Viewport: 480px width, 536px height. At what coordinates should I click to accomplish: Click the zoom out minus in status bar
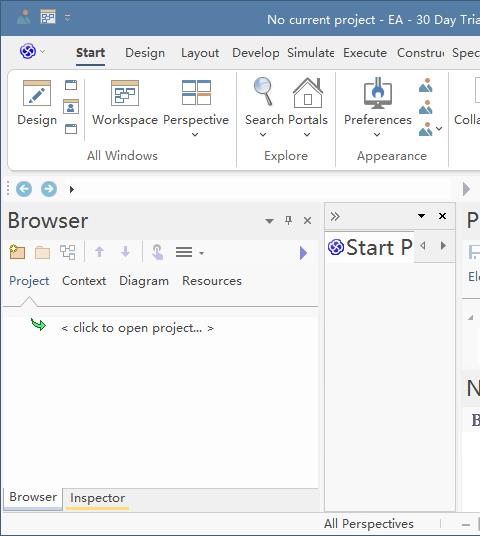pos(466,524)
